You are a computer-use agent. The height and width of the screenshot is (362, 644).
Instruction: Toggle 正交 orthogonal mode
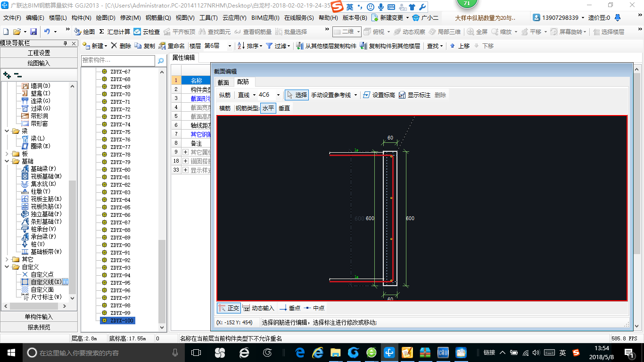pos(229,308)
